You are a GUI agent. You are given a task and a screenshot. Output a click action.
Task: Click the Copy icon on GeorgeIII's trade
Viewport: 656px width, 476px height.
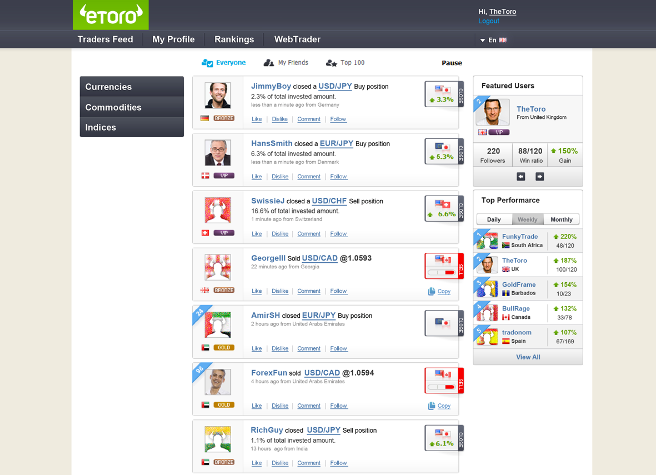431,292
